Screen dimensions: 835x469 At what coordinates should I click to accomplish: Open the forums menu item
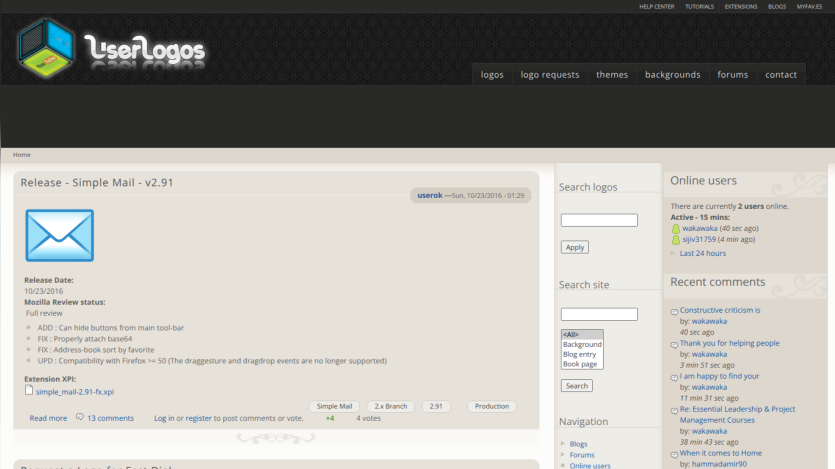click(732, 75)
